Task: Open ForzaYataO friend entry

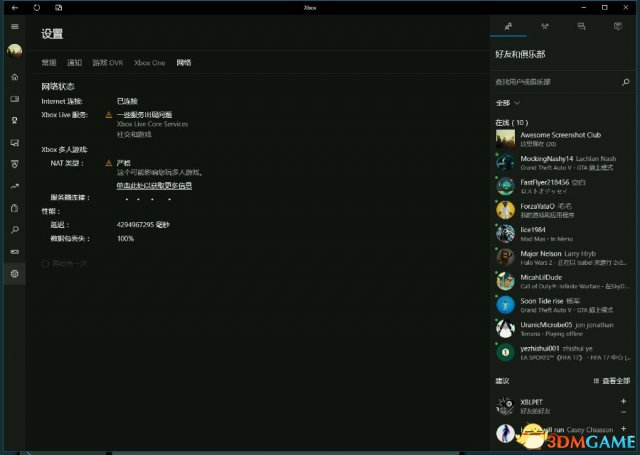Action: coord(563,210)
